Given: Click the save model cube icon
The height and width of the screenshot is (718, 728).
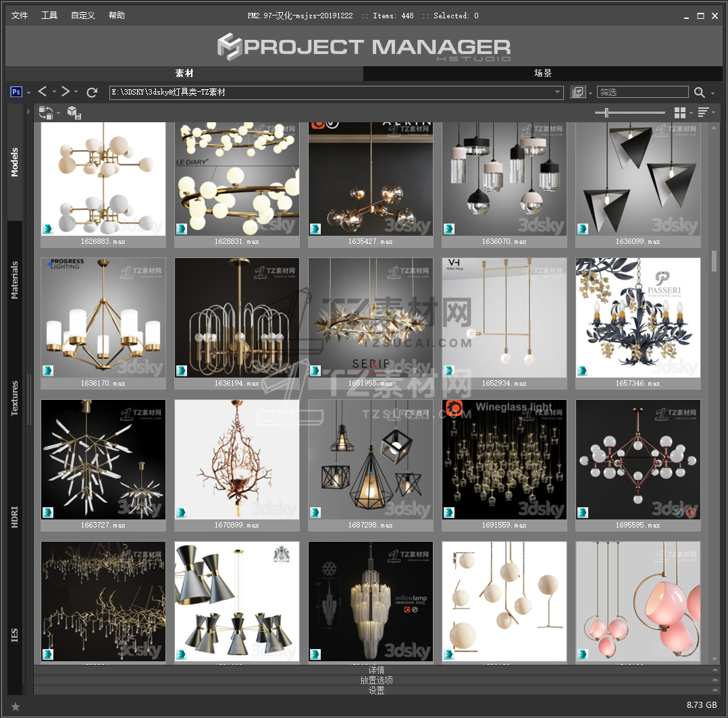Looking at the screenshot, I should tap(74, 112).
